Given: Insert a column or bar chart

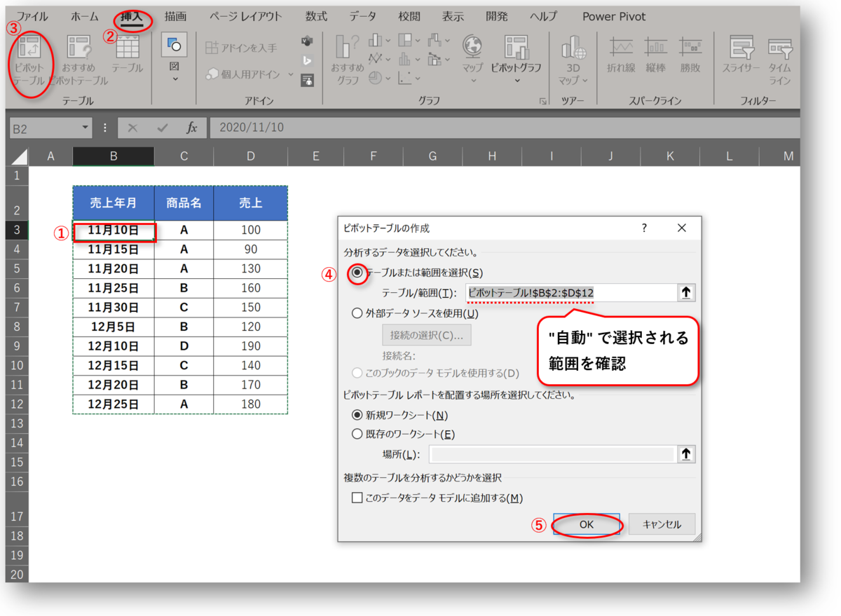Looking at the screenshot, I should (376, 41).
